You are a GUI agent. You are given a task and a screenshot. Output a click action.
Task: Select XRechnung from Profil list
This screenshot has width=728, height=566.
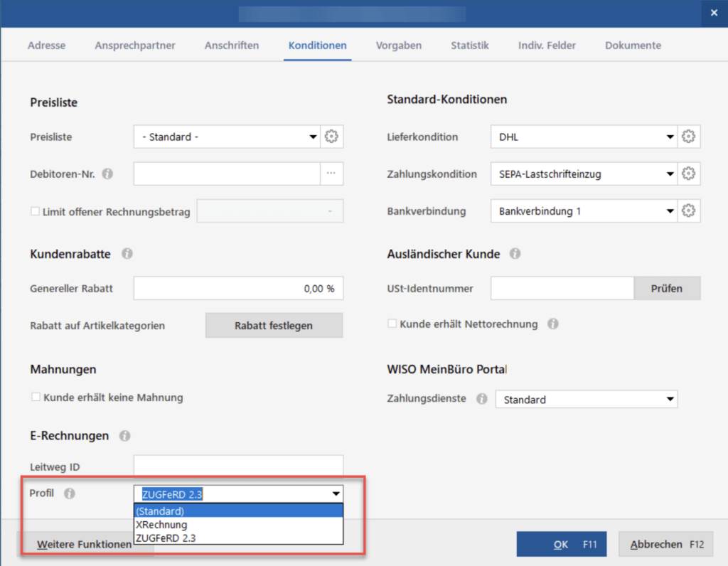point(161,525)
